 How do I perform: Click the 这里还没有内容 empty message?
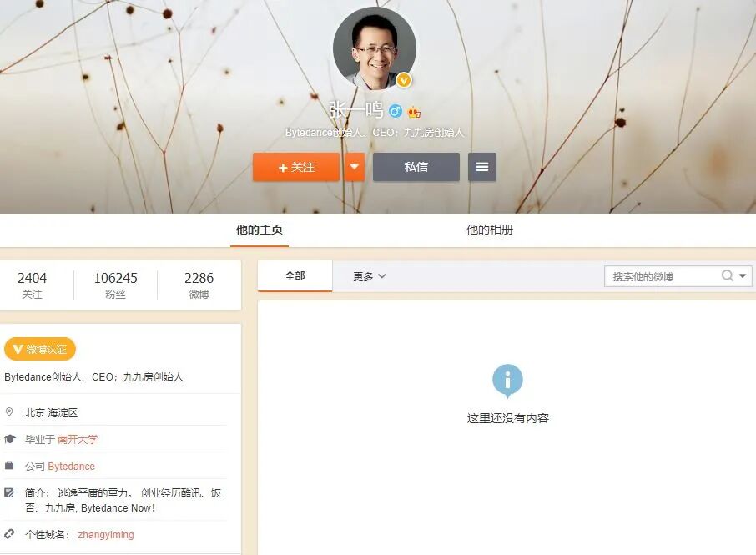coord(507,418)
